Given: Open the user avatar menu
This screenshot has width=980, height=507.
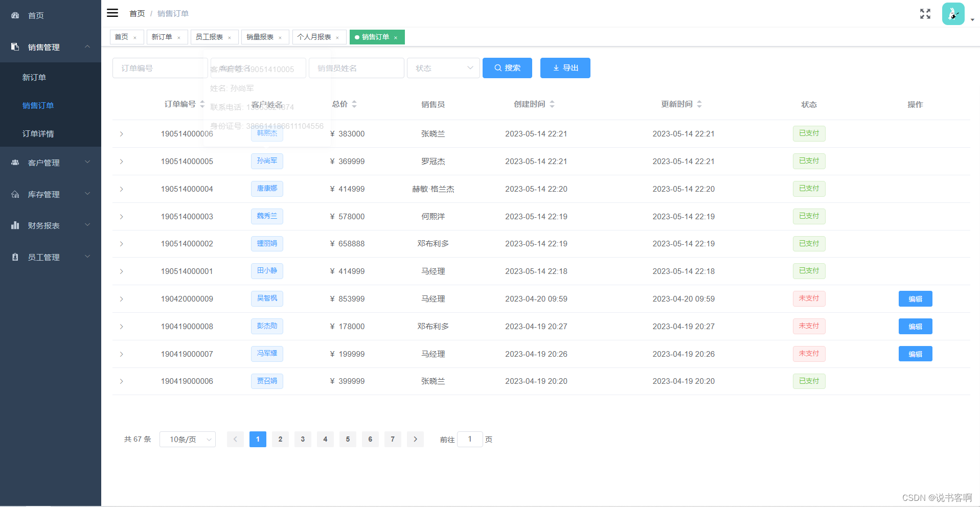Looking at the screenshot, I should pos(953,14).
